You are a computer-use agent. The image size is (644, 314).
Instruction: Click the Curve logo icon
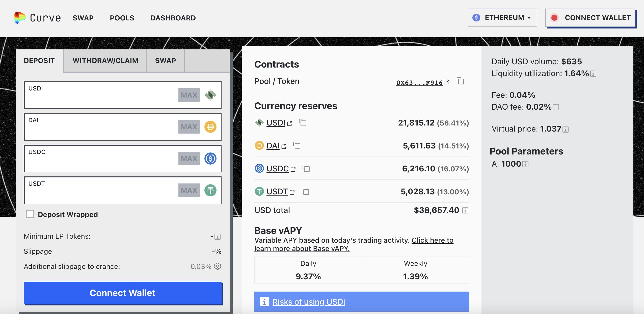[20, 17]
